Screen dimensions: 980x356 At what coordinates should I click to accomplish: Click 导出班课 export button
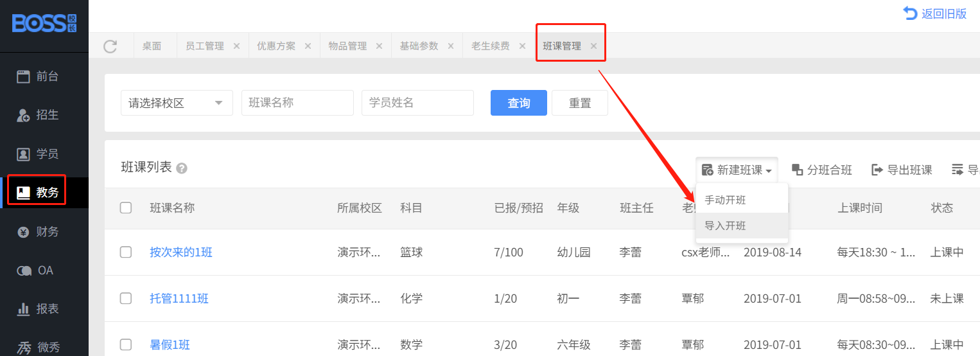coord(902,170)
